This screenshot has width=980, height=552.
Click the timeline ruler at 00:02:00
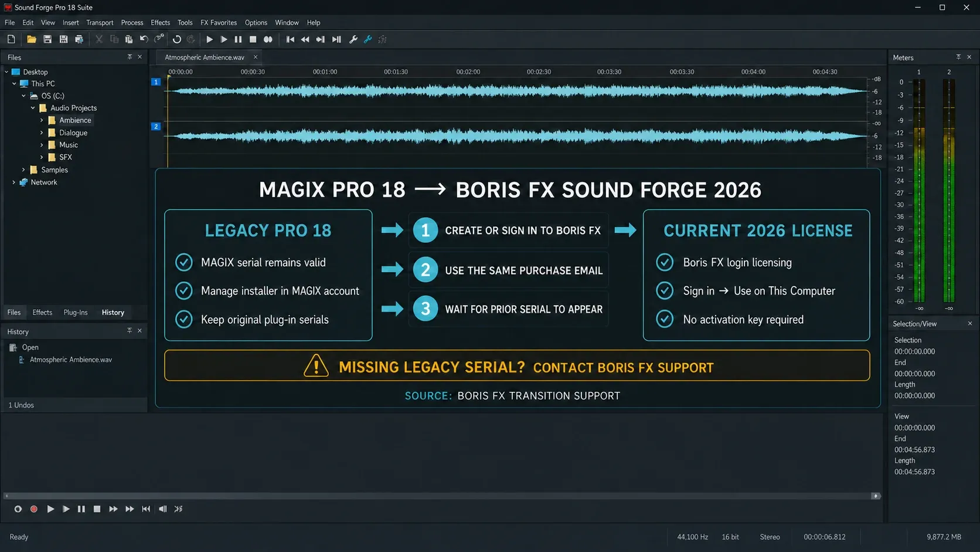click(468, 72)
